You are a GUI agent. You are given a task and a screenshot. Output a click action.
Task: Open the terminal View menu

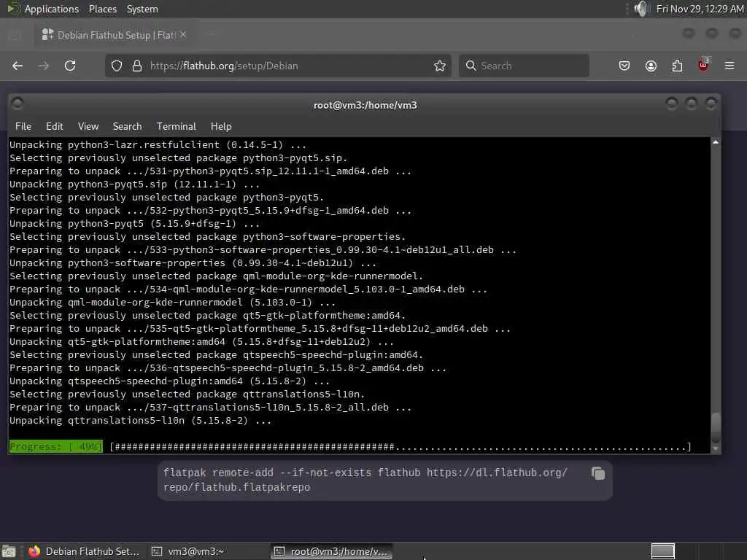pos(88,126)
